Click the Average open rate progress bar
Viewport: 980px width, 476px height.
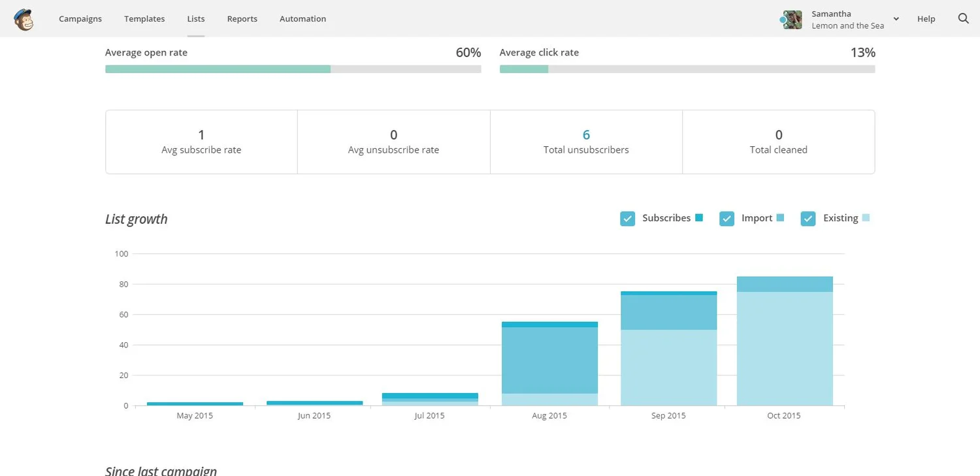293,69
